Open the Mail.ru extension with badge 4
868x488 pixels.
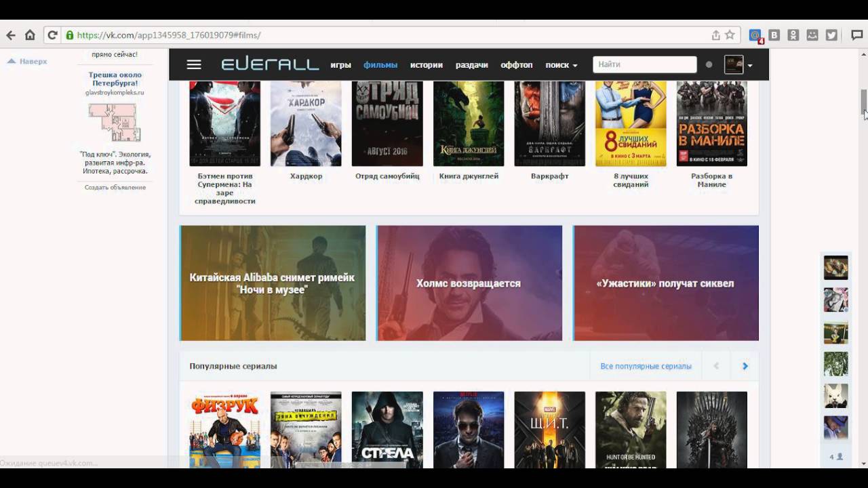[x=755, y=36]
